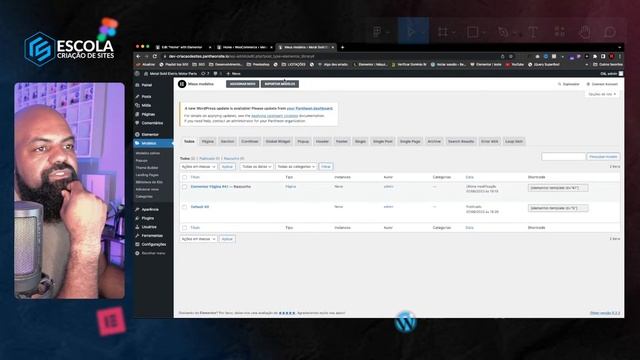Viewport: 640px width, 360px height.
Task: Open the Páginas menu icon
Action: point(137,114)
